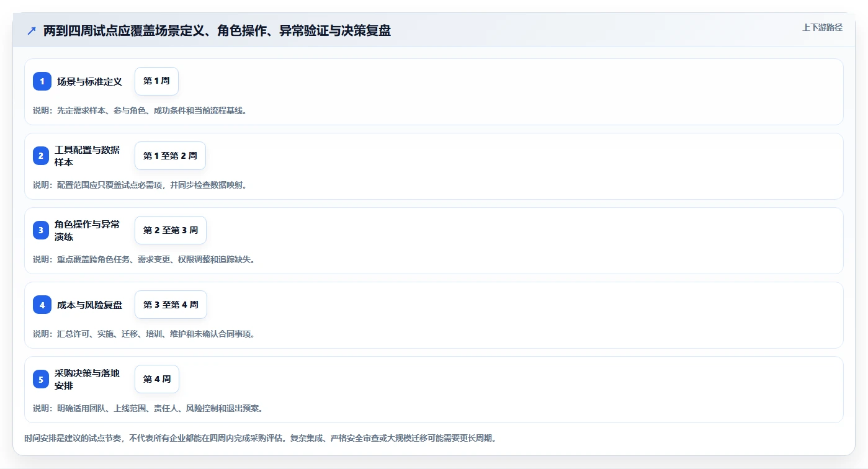This screenshot has height=469, width=868.
Task: Click the 采购决策与落地安排 step title
Action: [x=87, y=379]
